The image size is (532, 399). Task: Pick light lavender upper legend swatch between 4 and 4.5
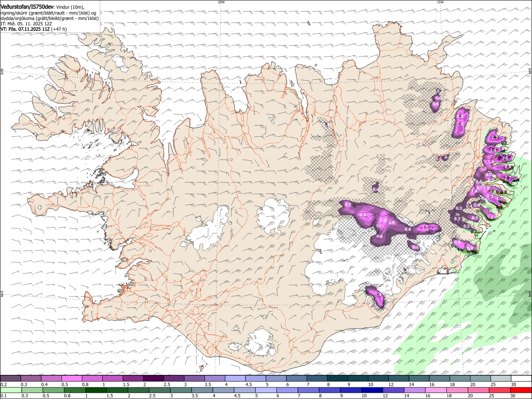coord(235,379)
